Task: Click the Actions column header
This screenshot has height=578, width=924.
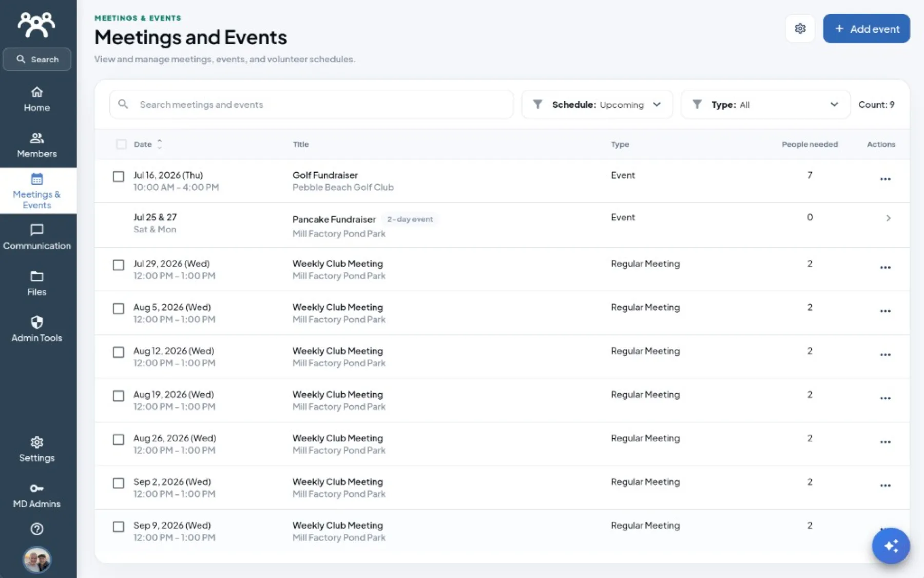Action: (x=881, y=144)
